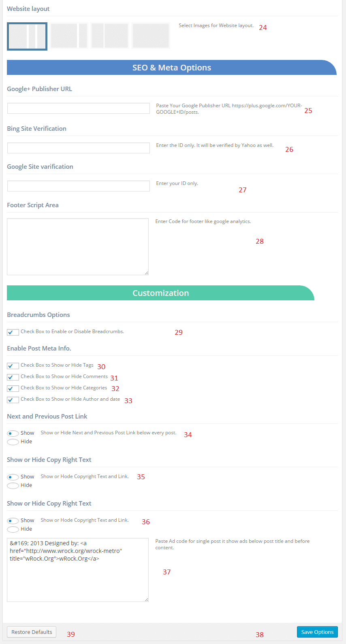
Task: Select Hide under first Copy Right Text section
Action: coord(13,486)
